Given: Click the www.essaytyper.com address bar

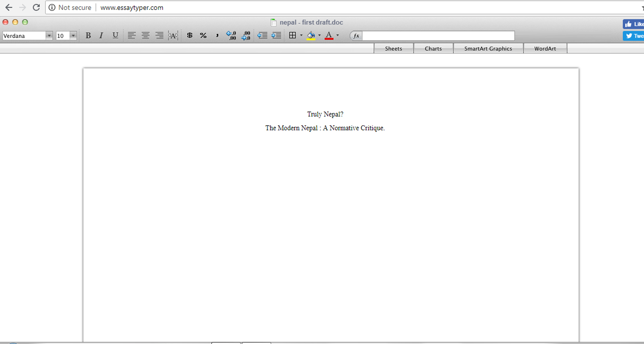Looking at the screenshot, I should [132, 7].
